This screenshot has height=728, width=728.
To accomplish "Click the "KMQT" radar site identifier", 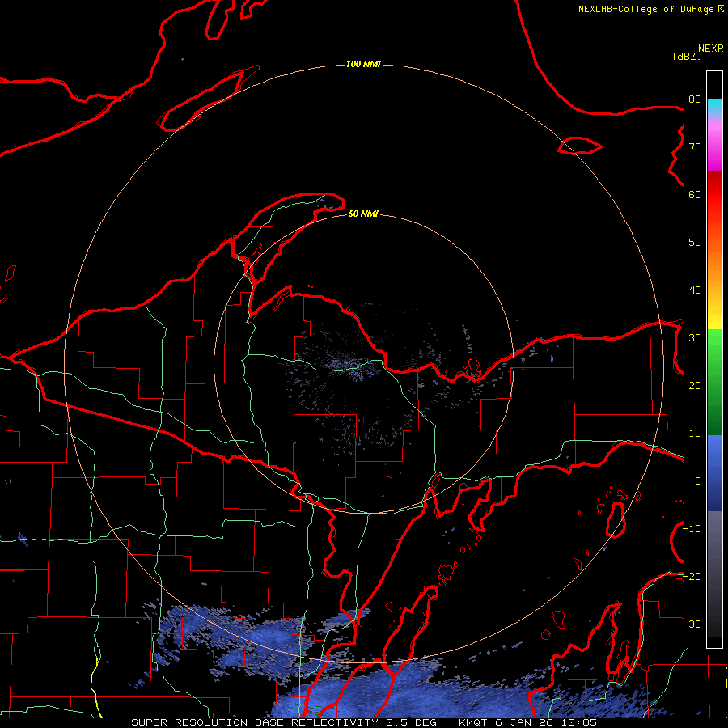I will point(473,722).
